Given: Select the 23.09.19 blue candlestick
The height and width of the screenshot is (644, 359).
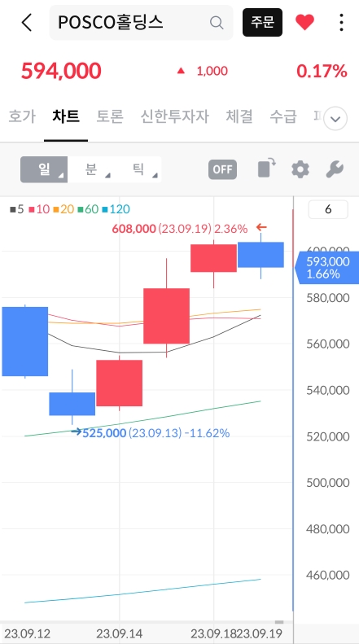Looking at the screenshot, I should click(260, 255).
